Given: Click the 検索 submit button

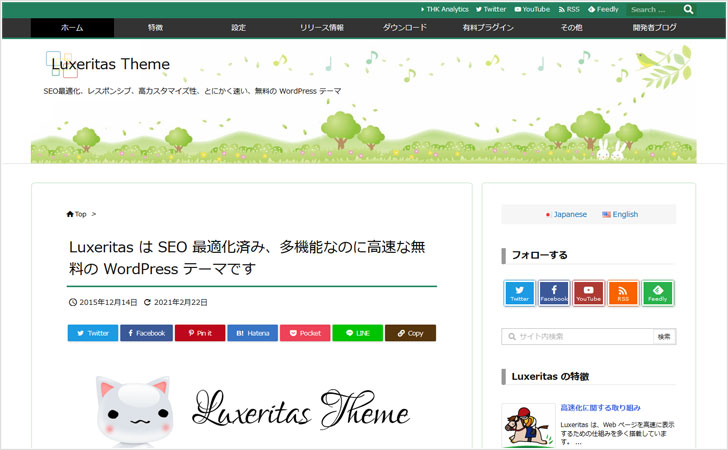Looking at the screenshot, I should [x=664, y=337].
